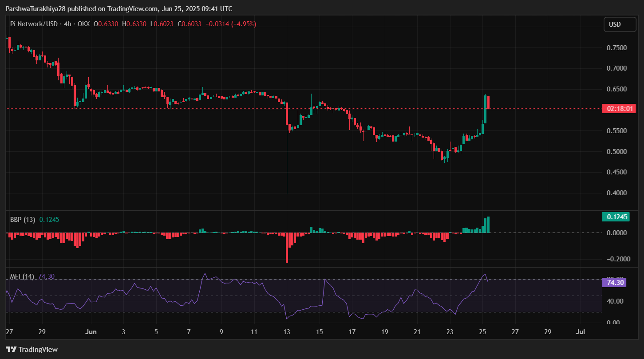Click the tallest green BBP histogram bar
Viewport: 644px width, 359px height.
click(x=488, y=225)
